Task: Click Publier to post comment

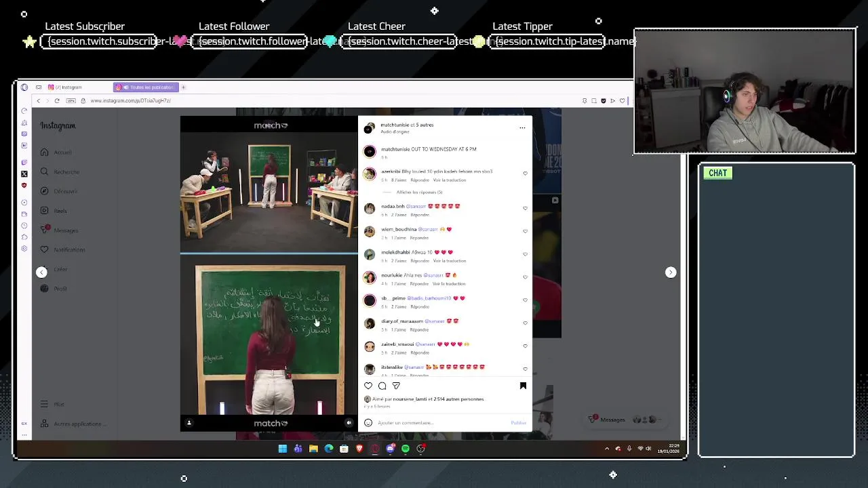Action: (518, 423)
